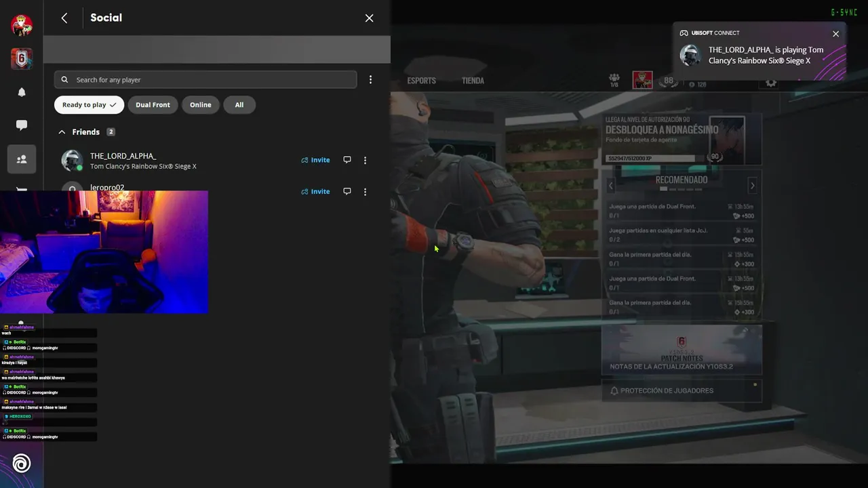Screen dimensions: 868x488
Task: Click the search player input field
Action: (205, 79)
